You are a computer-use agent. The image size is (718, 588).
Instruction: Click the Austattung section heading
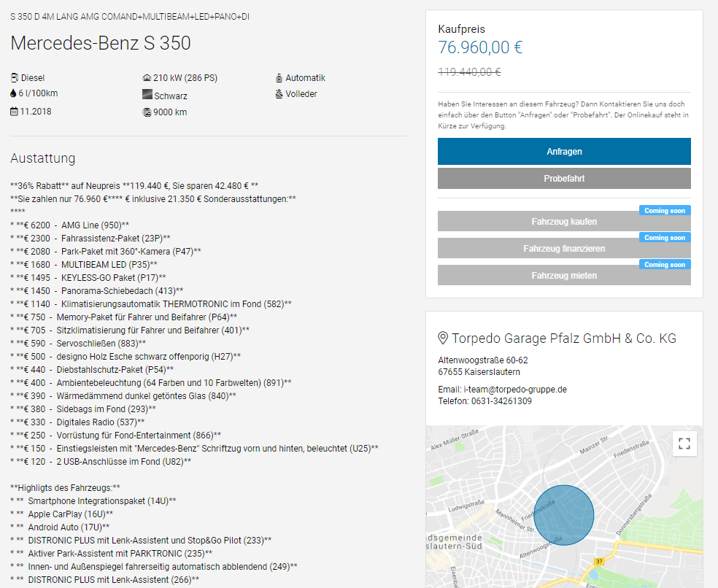pyautogui.click(x=42, y=158)
